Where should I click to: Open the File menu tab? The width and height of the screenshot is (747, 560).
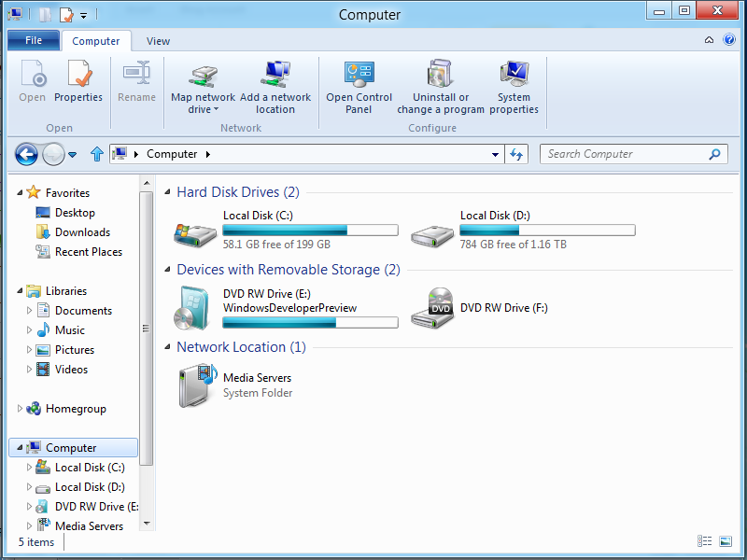(34, 40)
